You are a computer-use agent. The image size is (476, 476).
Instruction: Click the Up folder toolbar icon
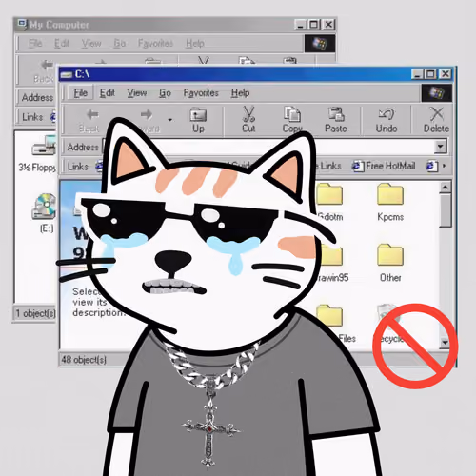(x=198, y=115)
